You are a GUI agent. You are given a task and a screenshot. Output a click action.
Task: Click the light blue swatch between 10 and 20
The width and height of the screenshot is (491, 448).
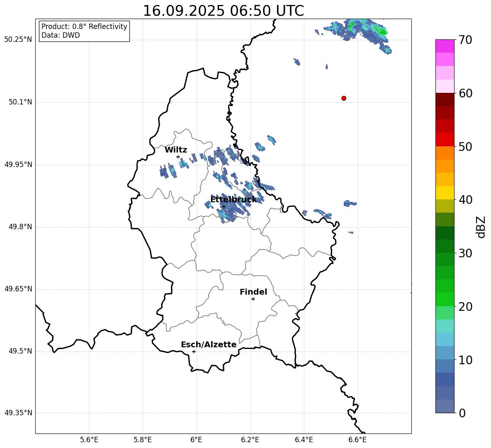click(445, 339)
